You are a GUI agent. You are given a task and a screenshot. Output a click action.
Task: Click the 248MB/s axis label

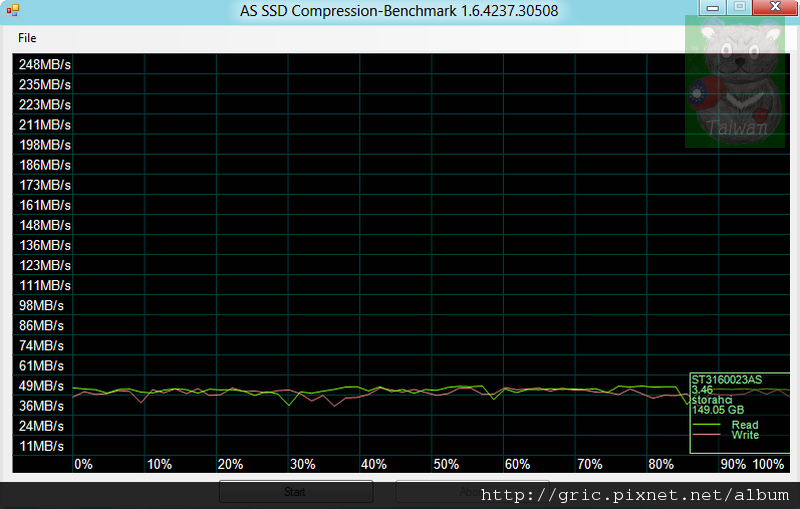[45, 64]
